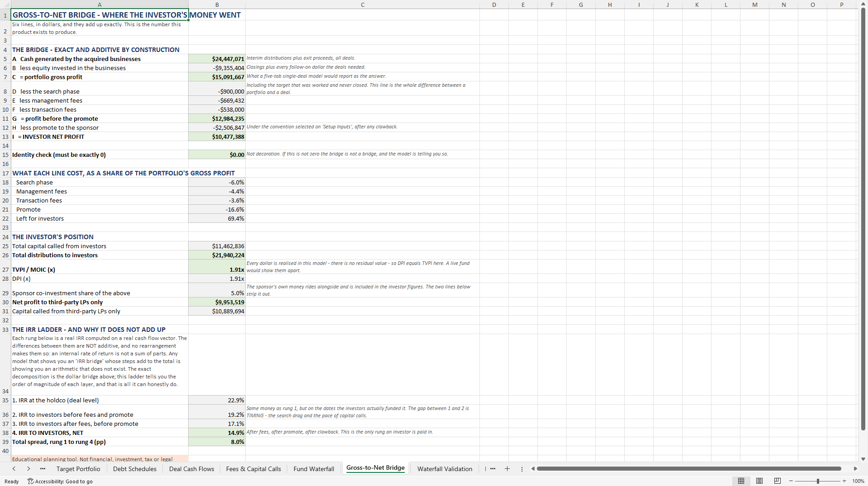868x486 pixels.
Task: Select capital from LPs $10,889,694
Action: tap(217, 311)
